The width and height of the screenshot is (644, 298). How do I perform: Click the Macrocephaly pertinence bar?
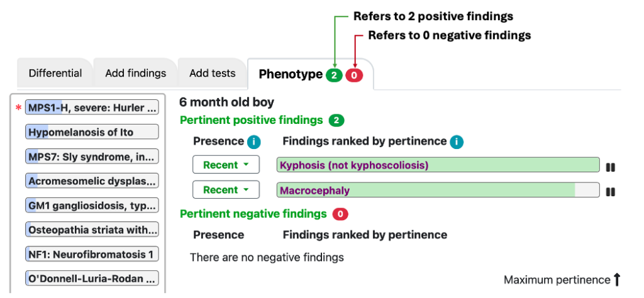tap(438, 190)
